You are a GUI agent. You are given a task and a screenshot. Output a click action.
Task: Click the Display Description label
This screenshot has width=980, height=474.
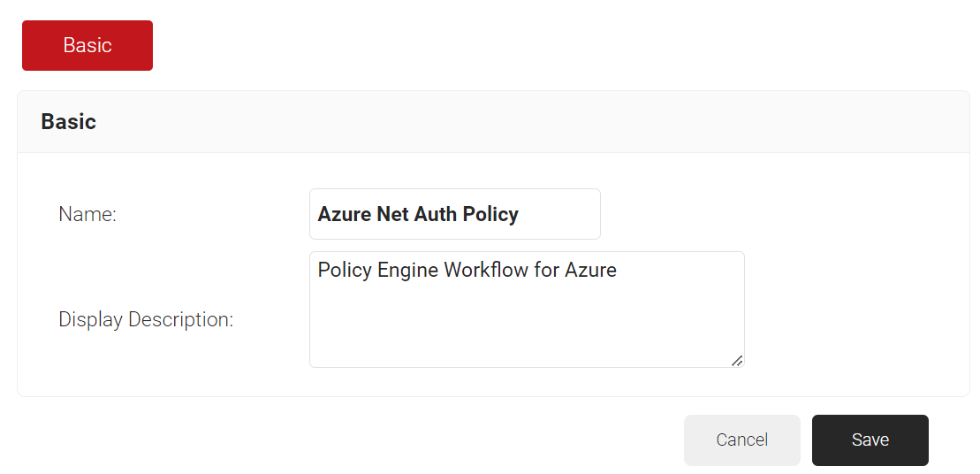pyautogui.click(x=146, y=320)
